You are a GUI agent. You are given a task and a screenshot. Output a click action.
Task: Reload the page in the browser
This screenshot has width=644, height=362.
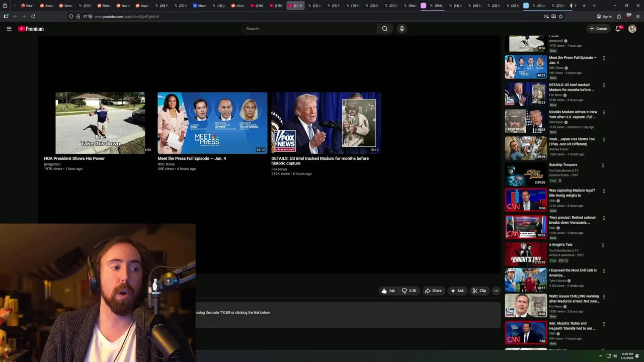[33, 17]
